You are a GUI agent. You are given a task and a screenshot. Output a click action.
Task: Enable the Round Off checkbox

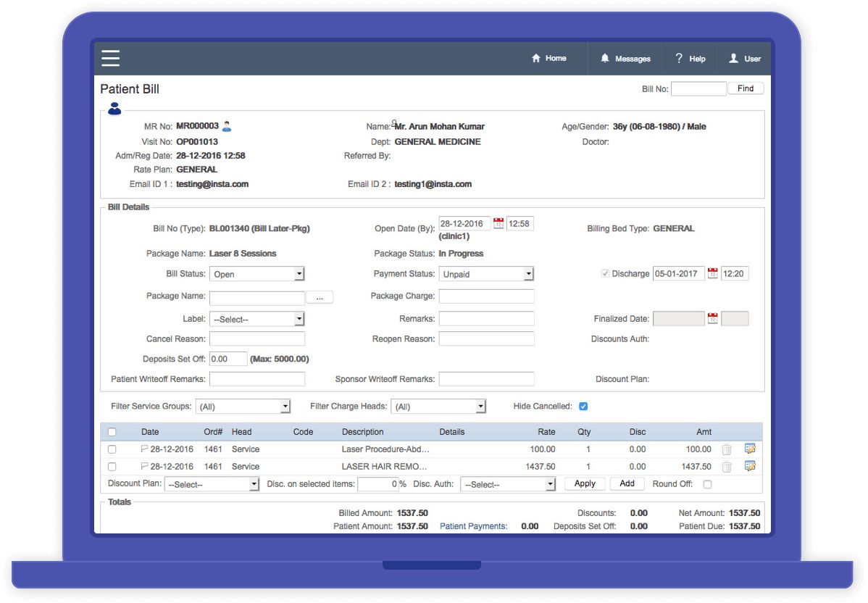(x=707, y=485)
